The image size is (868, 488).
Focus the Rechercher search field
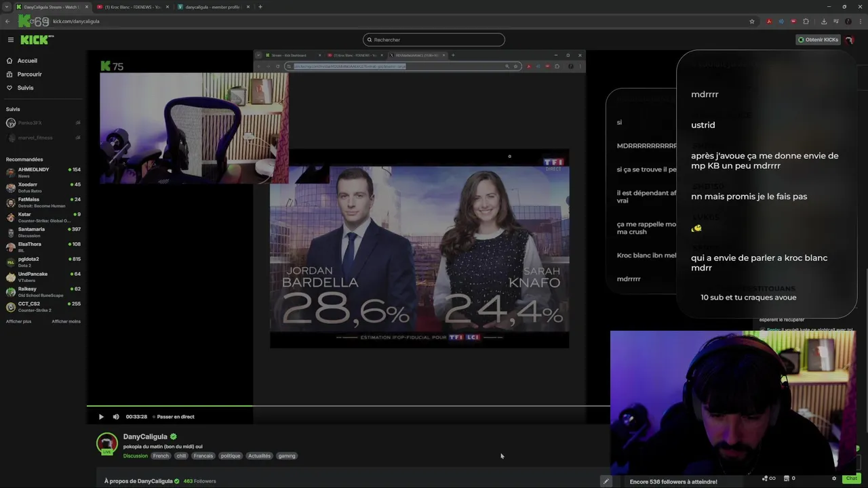(434, 40)
